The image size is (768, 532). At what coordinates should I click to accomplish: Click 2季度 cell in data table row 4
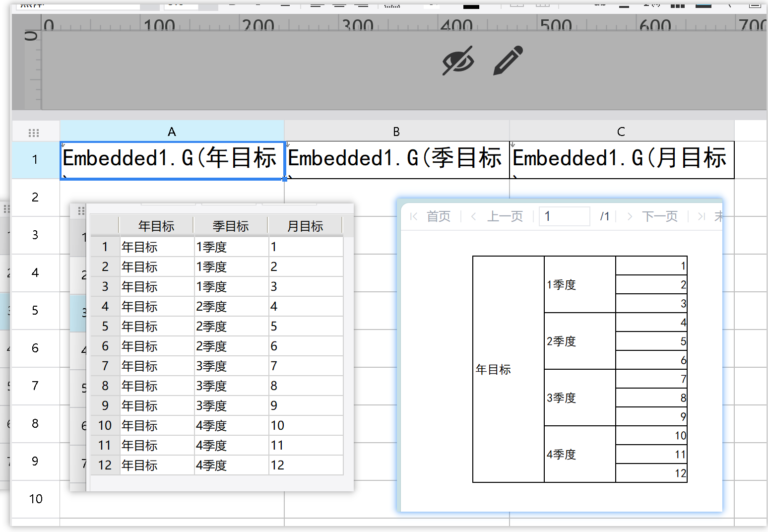tap(231, 307)
